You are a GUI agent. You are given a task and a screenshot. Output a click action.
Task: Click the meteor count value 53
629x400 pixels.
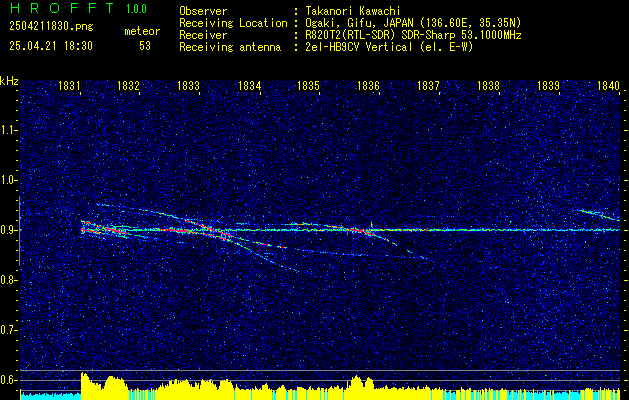[x=145, y=46]
